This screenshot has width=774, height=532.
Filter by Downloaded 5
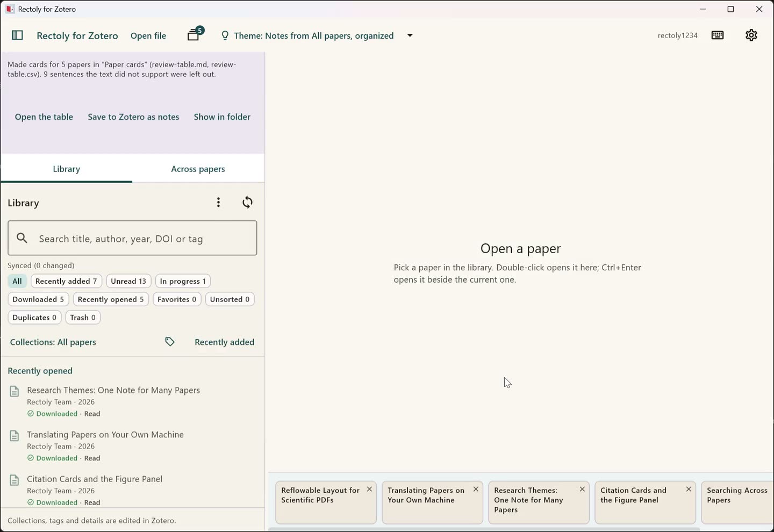tap(38, 299)
